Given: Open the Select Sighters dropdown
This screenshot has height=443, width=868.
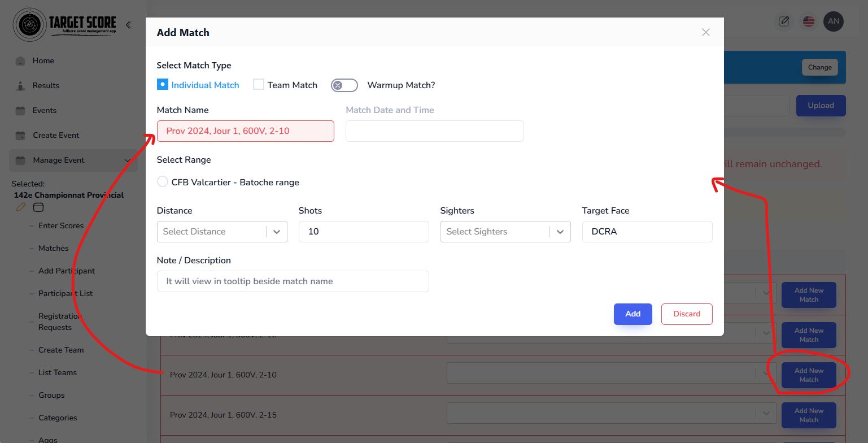Looking at the screenshot, I should (x=505, y=232).
